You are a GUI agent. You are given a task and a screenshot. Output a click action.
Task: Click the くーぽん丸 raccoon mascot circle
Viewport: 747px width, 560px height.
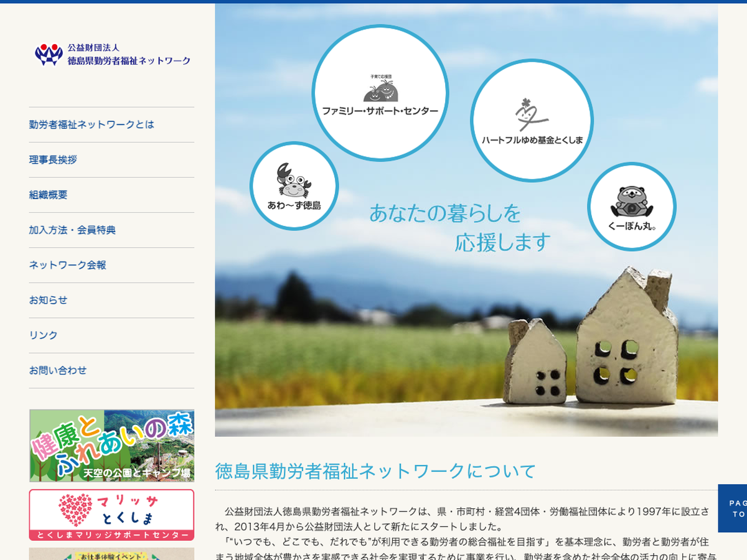631,207
